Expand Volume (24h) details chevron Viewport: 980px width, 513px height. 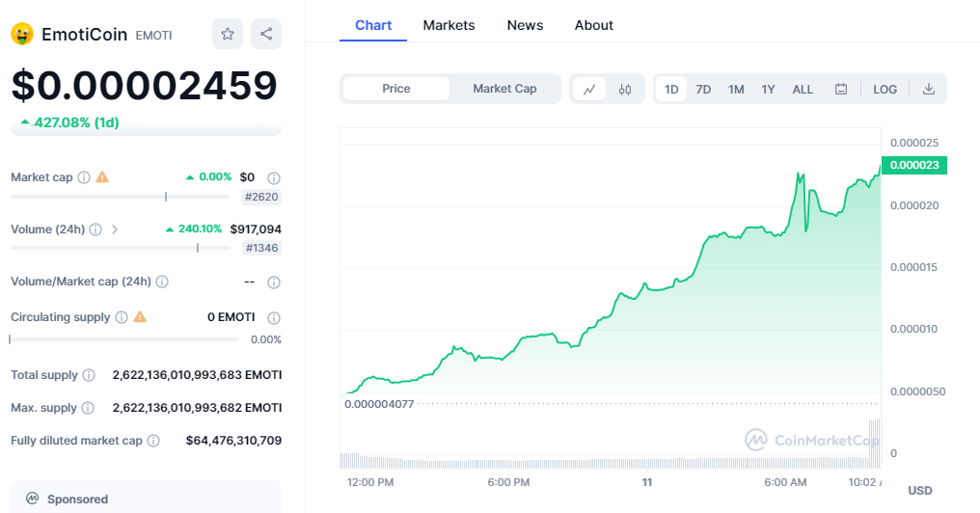click(115, 229)
